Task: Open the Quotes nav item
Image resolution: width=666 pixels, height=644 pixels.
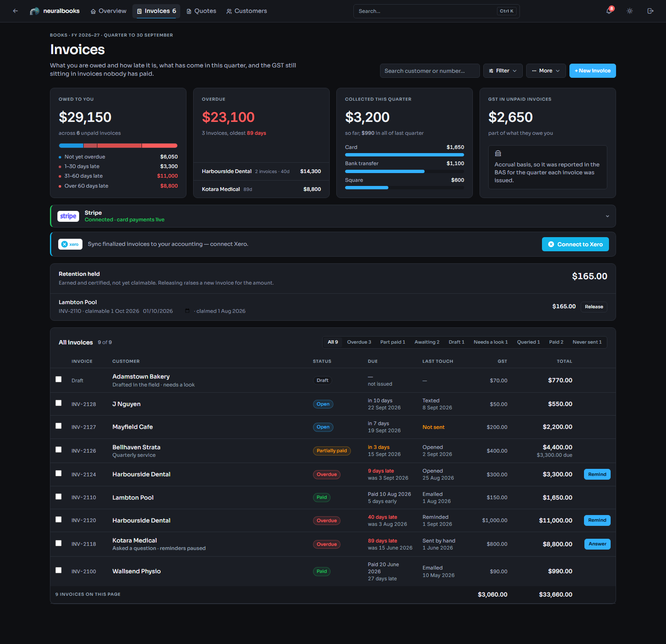Action: click(201, 11)
